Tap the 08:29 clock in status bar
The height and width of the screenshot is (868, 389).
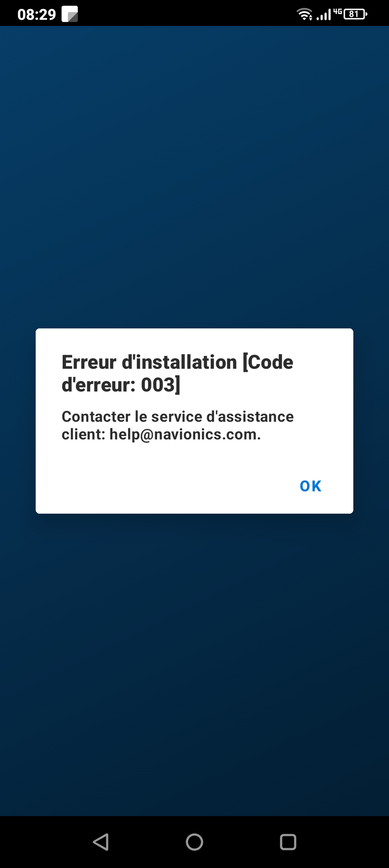36,14
